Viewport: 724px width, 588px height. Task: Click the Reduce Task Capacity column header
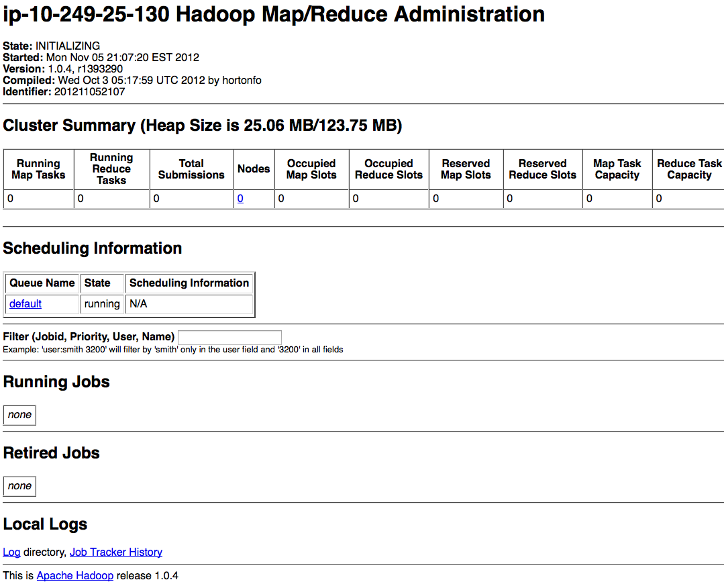[x=688, y=169]
